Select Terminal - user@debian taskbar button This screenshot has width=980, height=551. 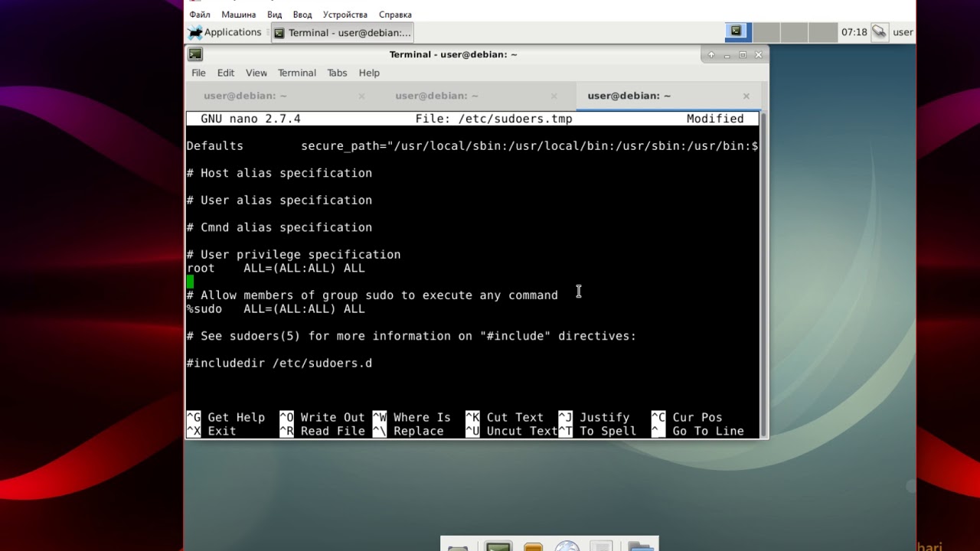click(342, 32)
